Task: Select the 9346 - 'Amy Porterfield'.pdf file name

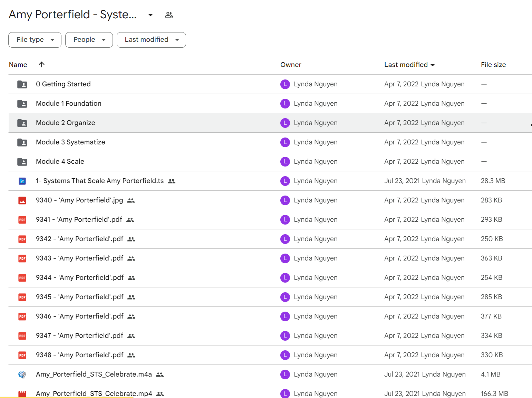Action: point(80,316)
